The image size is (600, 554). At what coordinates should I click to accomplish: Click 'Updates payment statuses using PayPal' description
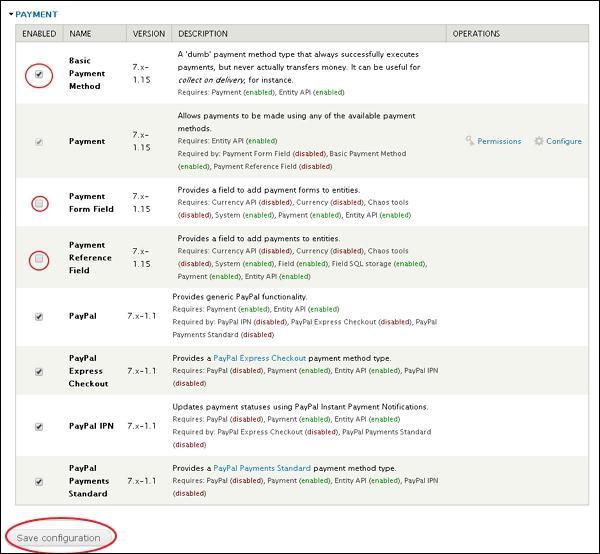(x=300, y=407)
